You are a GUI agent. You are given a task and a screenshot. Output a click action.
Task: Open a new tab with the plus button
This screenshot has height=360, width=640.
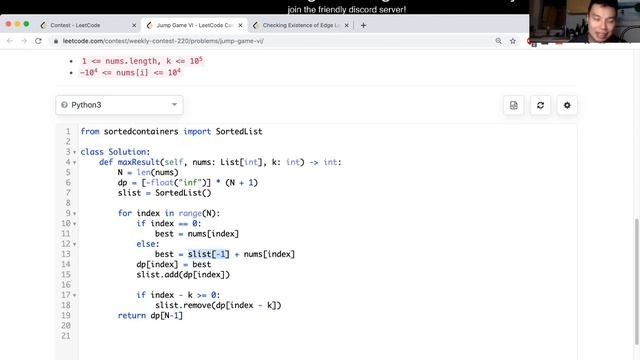coord(363,25)
